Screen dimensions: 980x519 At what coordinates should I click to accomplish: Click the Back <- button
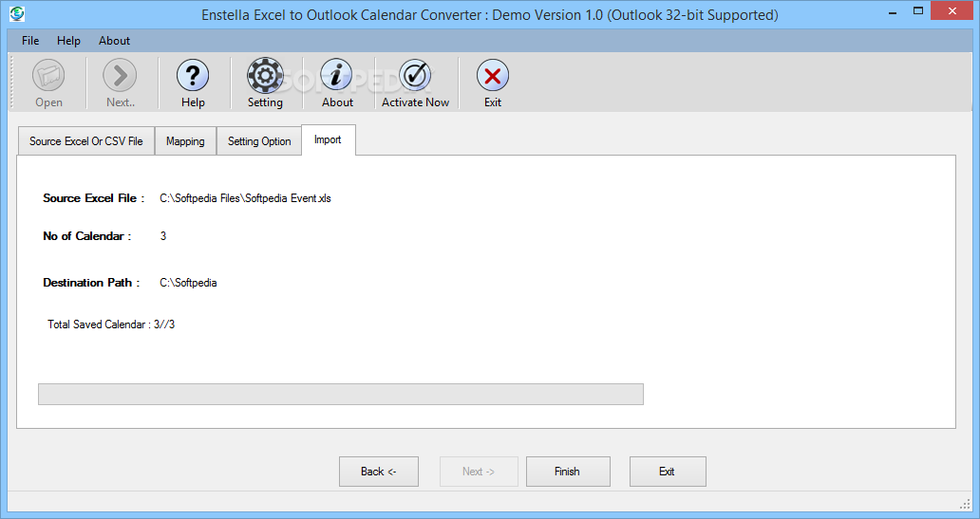click(x=379, y=472)
